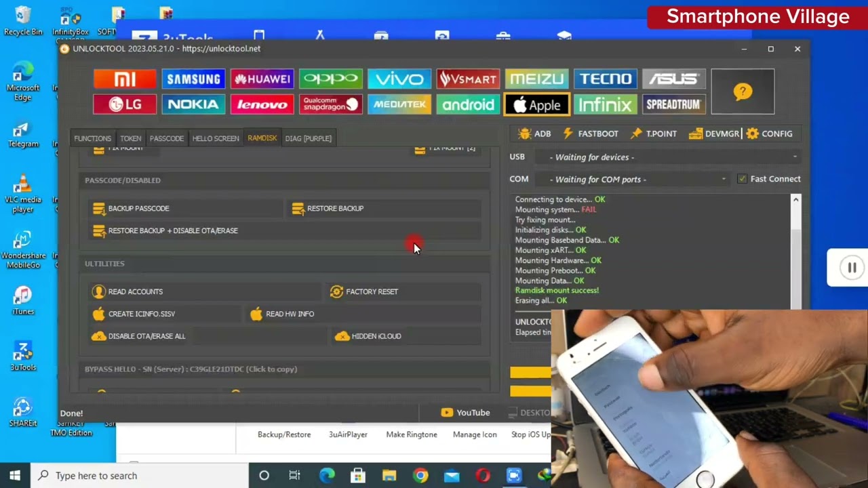Open the Infinix brand tile
The height and width of the screenshot is (488, 868).
tap(606, 104)
